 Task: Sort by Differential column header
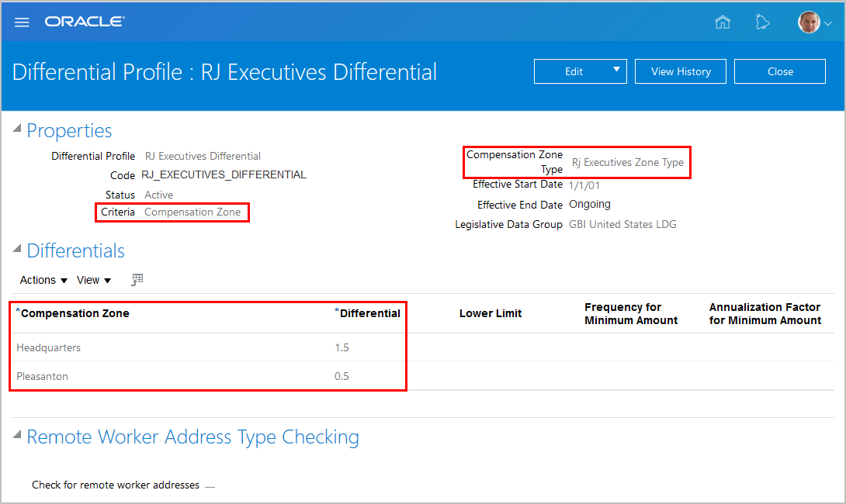[369, 313]
